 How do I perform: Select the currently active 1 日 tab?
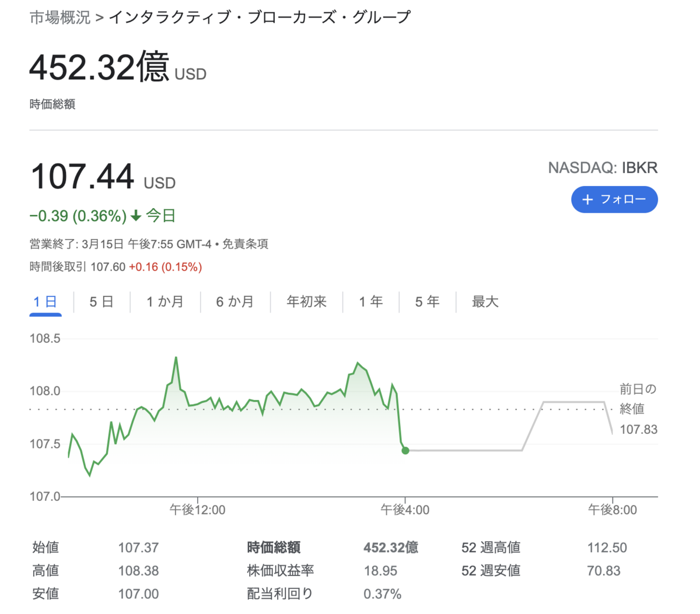45,301
